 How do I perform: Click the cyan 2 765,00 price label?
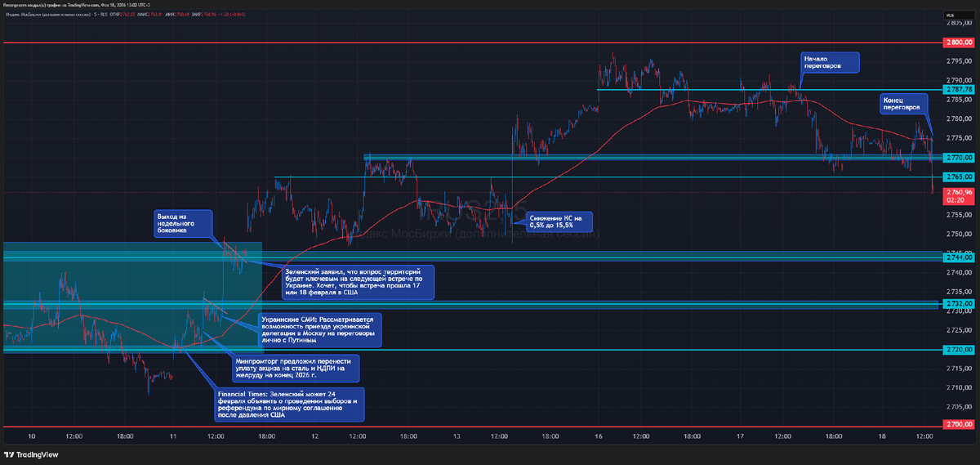pos(960,177)
